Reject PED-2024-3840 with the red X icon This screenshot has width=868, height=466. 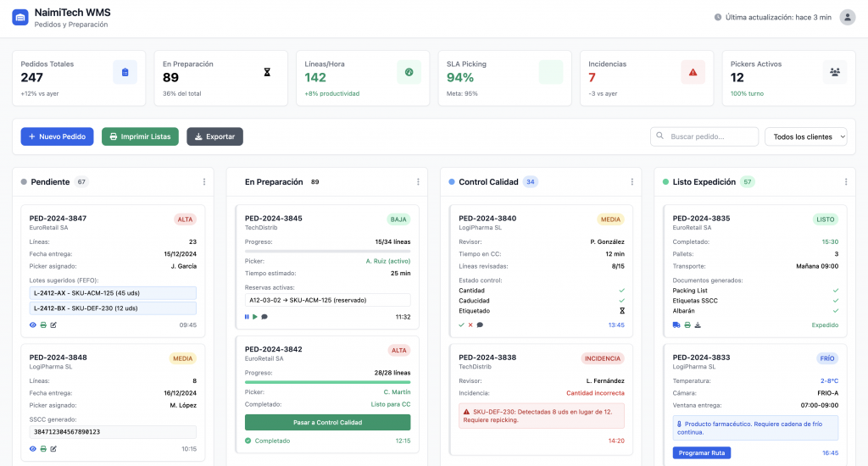click(x=470, y=325)
